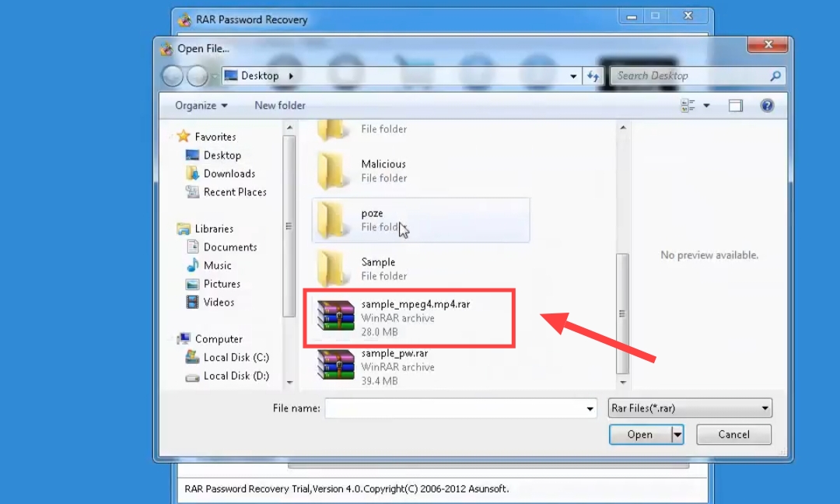Click the Cancel button
Viewport: 840px width, 504px height.
(734, 434)
